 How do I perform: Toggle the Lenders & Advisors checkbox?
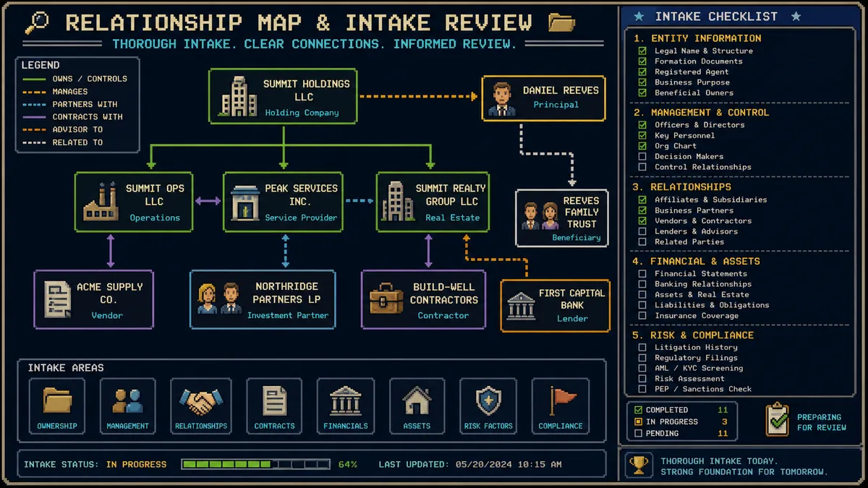pos(642,231)
